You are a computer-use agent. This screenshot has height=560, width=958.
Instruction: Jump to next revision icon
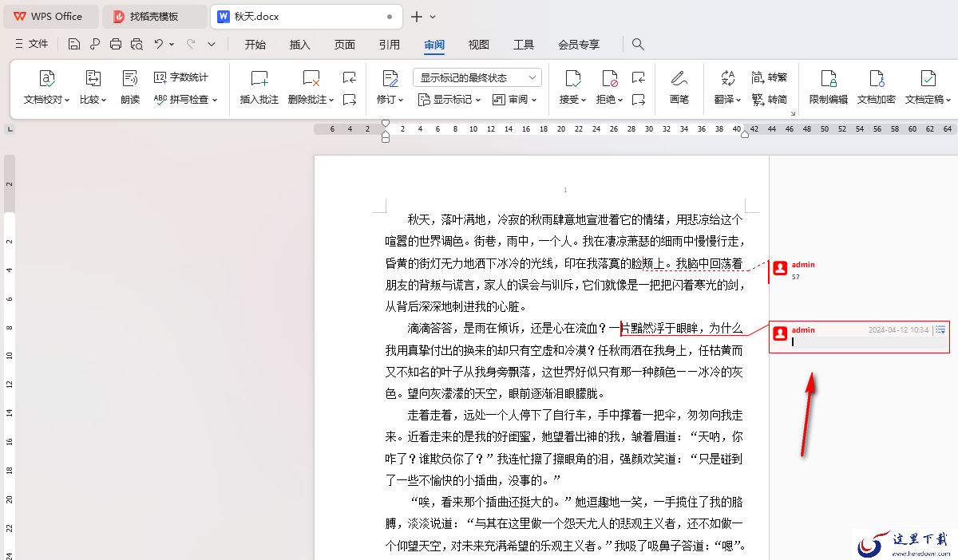click(638, 100)
